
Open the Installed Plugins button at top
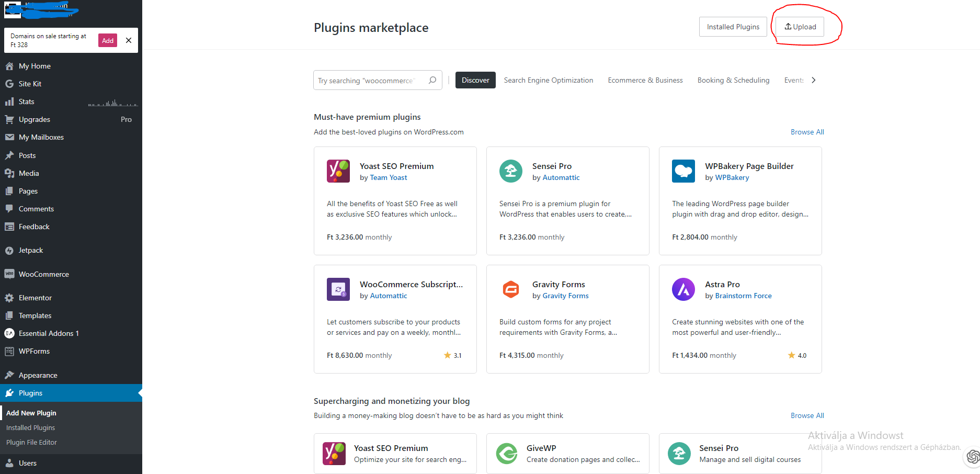pos(733,27)
